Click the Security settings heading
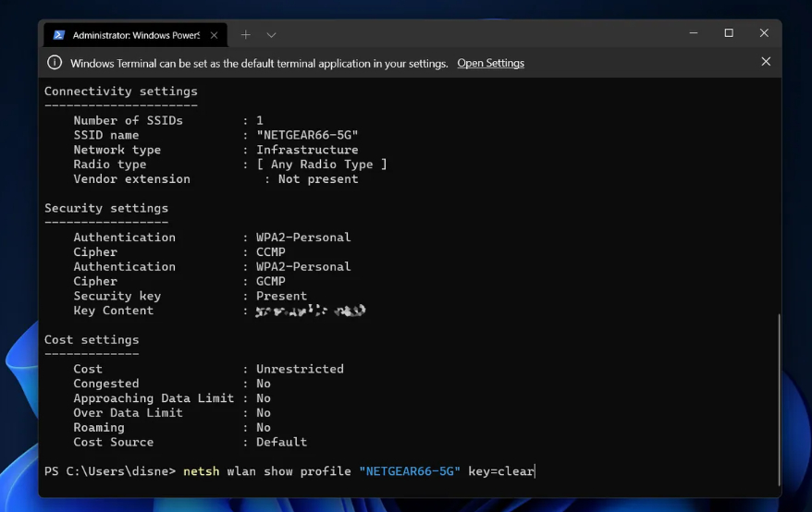This screenshot has height=512, width=812. coord(106,208)
